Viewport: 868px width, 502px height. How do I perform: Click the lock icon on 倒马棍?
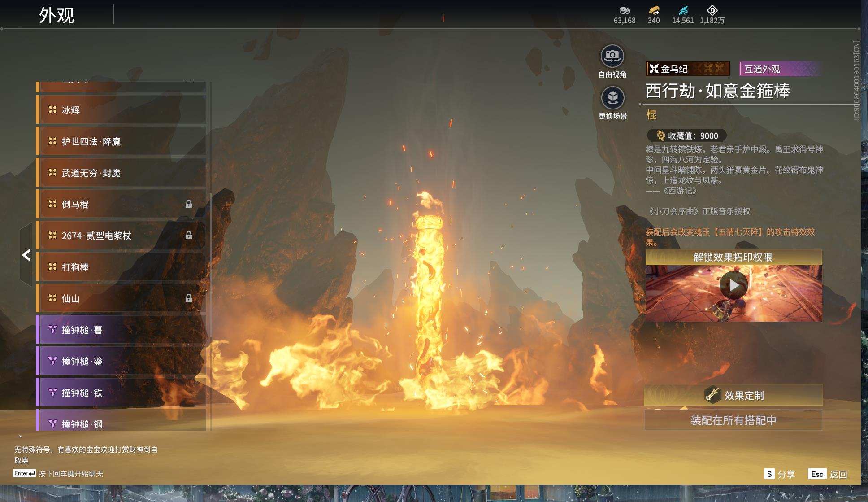189,204
